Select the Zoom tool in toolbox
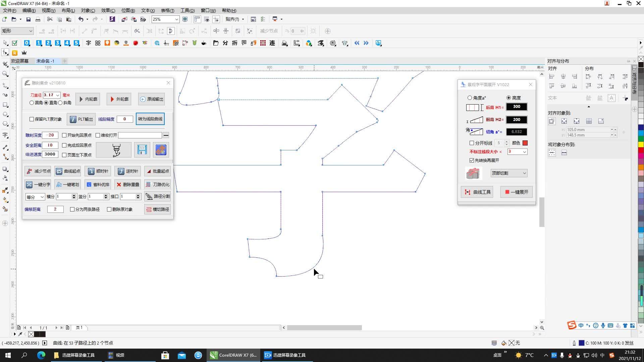The image size is (644, 362). (x=5, y=74)
